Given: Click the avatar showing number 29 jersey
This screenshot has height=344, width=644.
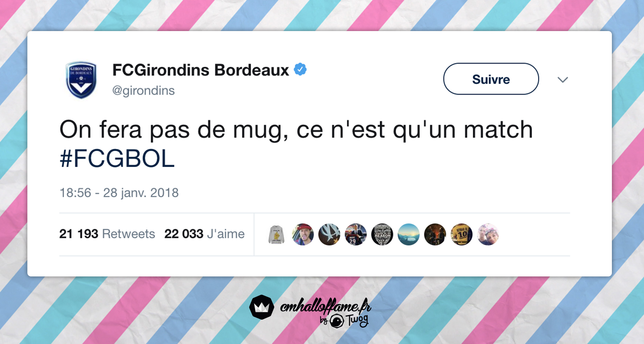Looking at the screenshot, I should pyautogui.click(x=356, y=234).
